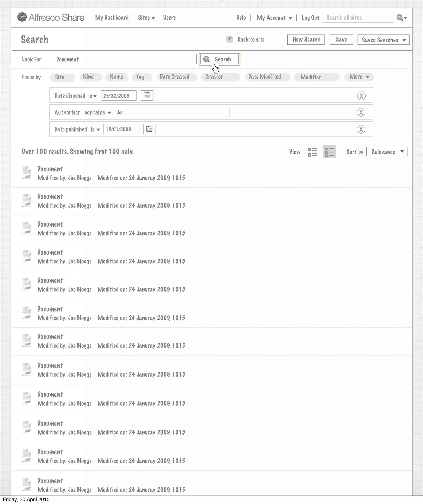Click the header search magnifier icon
This screenshot has width=423, height=504.
point(400,18)
